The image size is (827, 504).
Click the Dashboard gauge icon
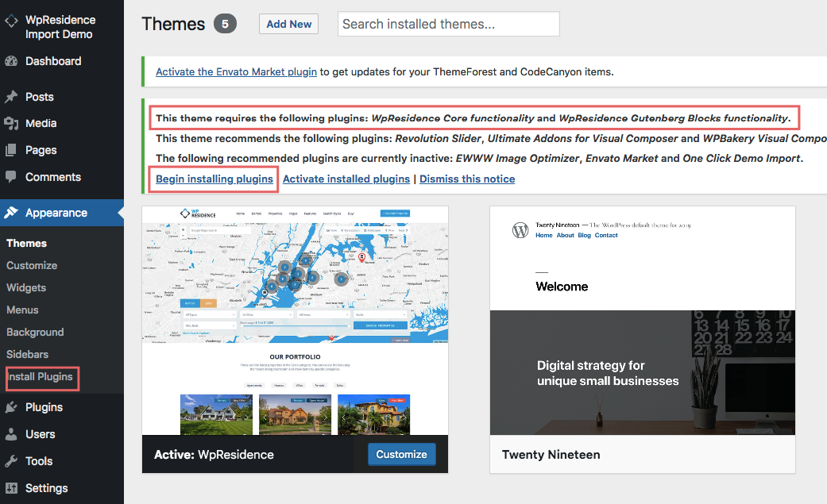11,61
